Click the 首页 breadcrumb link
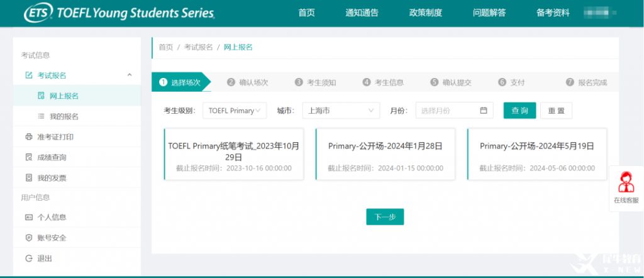Image resolution: width=644 pixels, height=278 pixels. (x=165, y=47)
